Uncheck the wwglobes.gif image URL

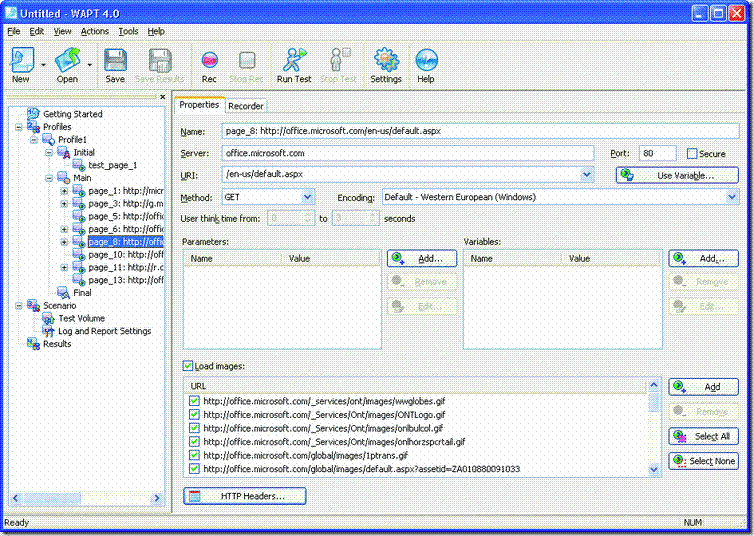tap(194, 401)
